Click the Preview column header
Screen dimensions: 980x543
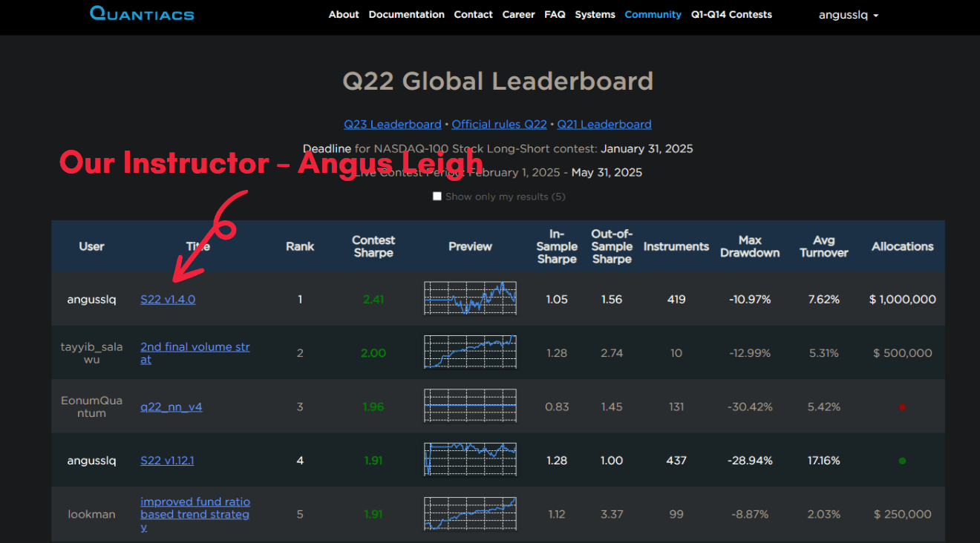point(470,246)
